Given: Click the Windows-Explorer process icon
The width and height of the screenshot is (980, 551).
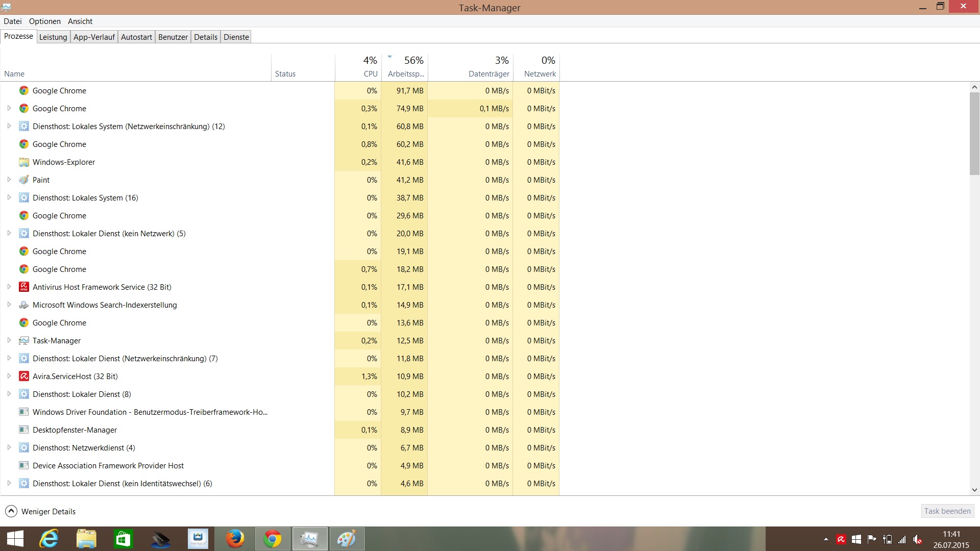Looking at the screenshot, I should pos(23,162).
